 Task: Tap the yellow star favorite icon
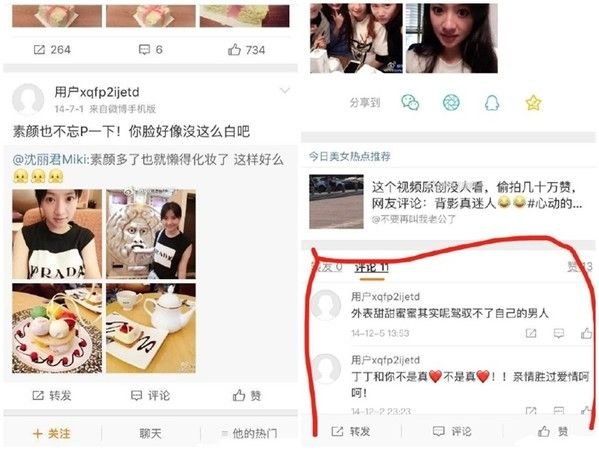coord(533,103)
